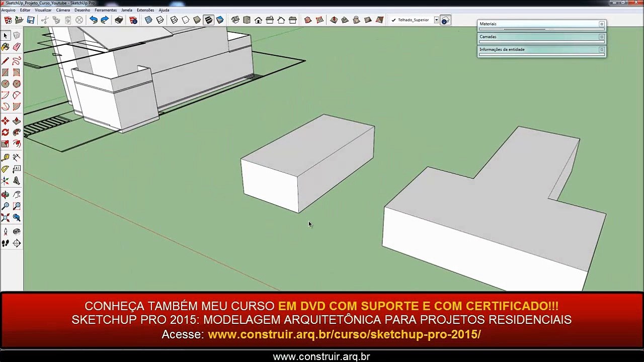The image size is (644, 362).
Task: Select the Rectangle tool
Action: tap(5, 72)
